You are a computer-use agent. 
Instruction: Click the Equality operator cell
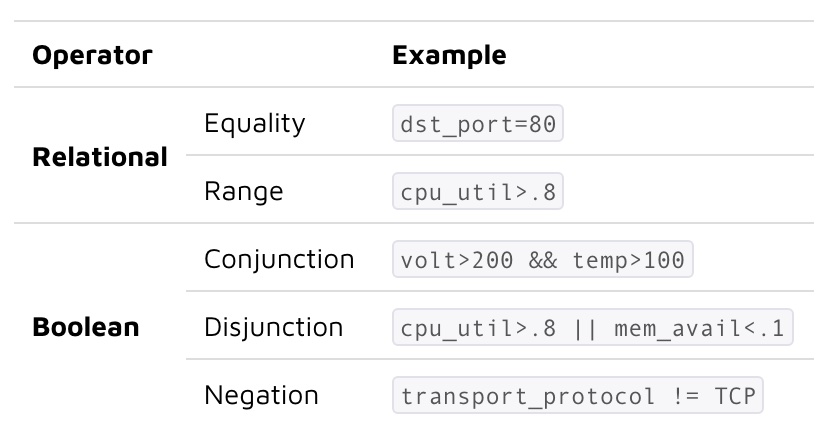click(254, 125)
